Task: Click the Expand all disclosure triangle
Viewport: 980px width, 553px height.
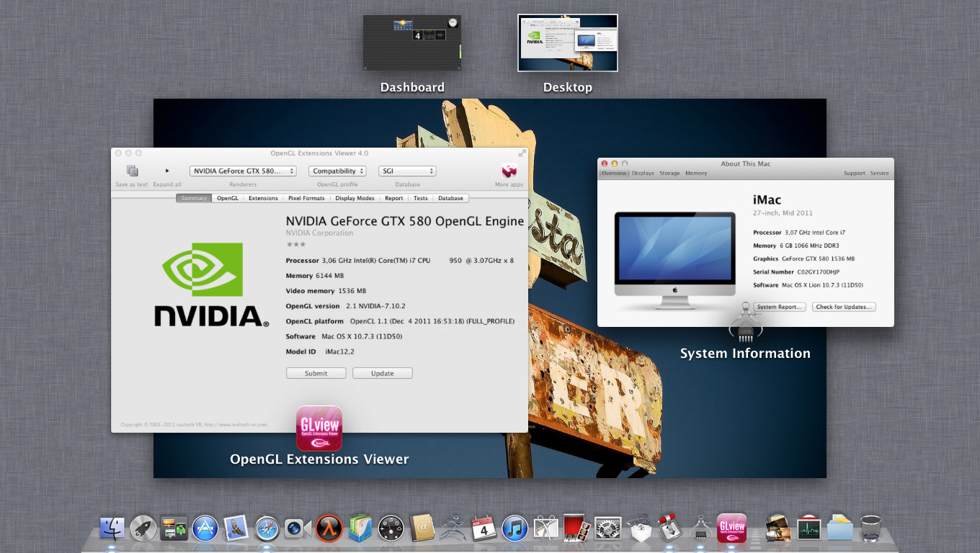Action: (167, 171)
